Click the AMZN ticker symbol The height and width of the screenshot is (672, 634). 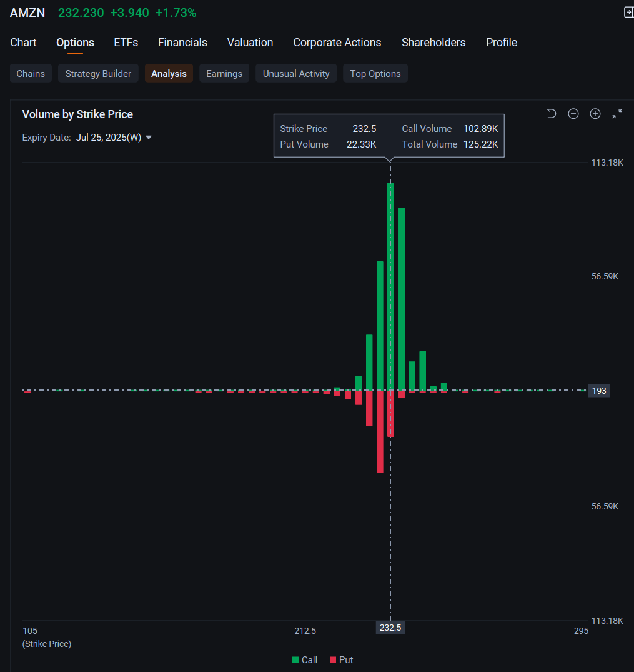coord(27,13)
